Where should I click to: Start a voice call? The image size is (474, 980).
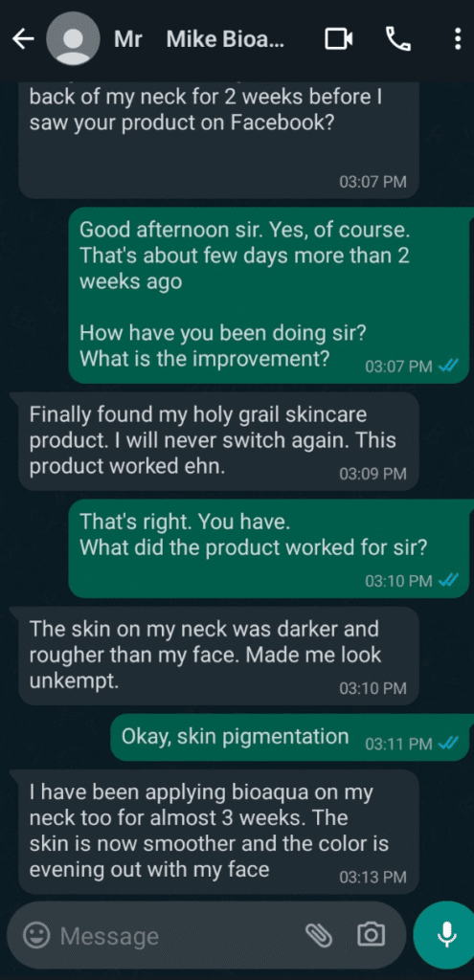pos(398,40)
